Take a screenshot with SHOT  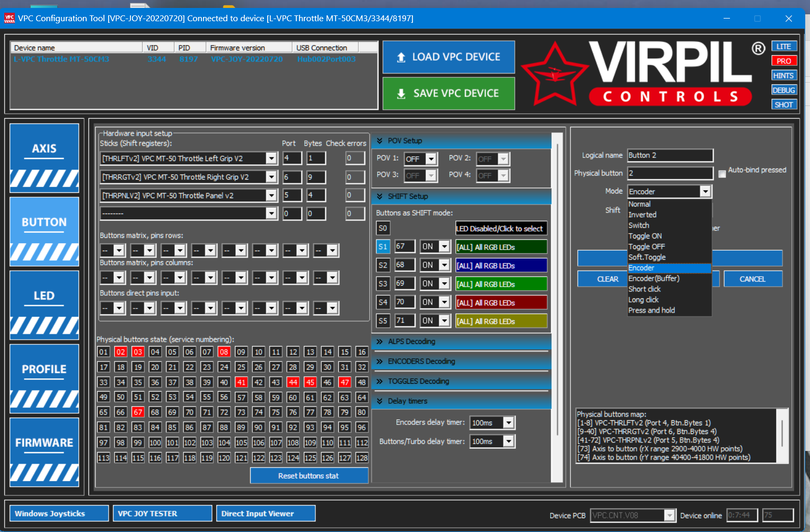click(784, 105)
